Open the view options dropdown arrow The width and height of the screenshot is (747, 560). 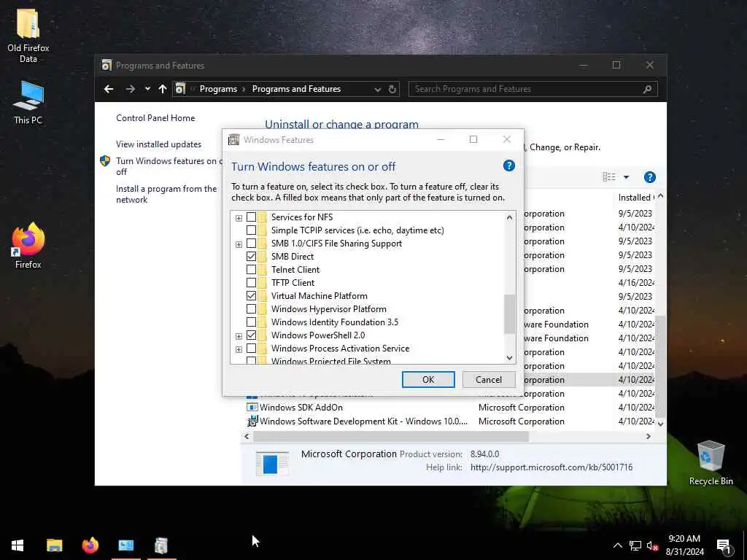coord(626,177)
